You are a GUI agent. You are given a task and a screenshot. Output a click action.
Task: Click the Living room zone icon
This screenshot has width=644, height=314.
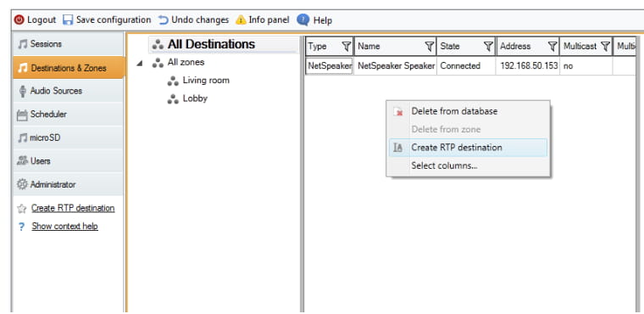pos(173,81)
